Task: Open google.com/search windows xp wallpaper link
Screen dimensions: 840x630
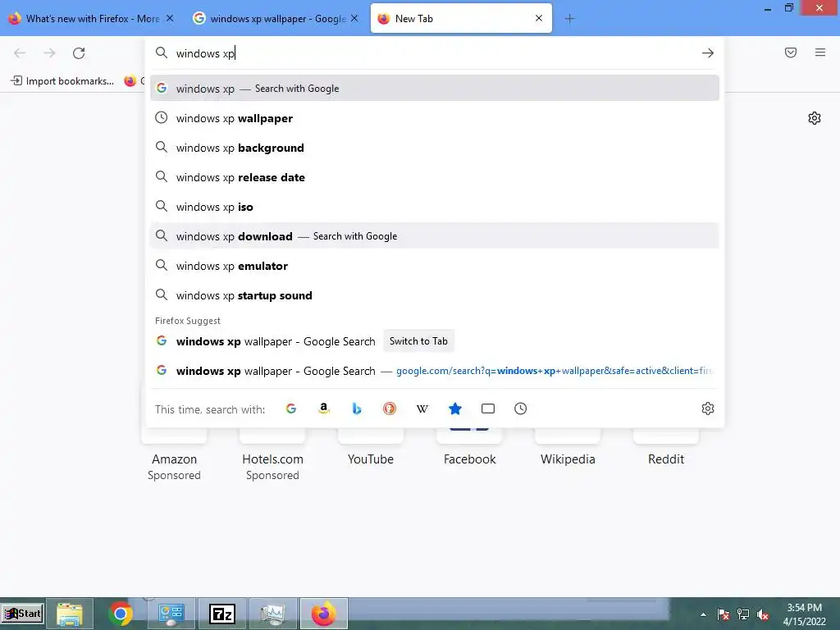Action: [x=435, y=371]
